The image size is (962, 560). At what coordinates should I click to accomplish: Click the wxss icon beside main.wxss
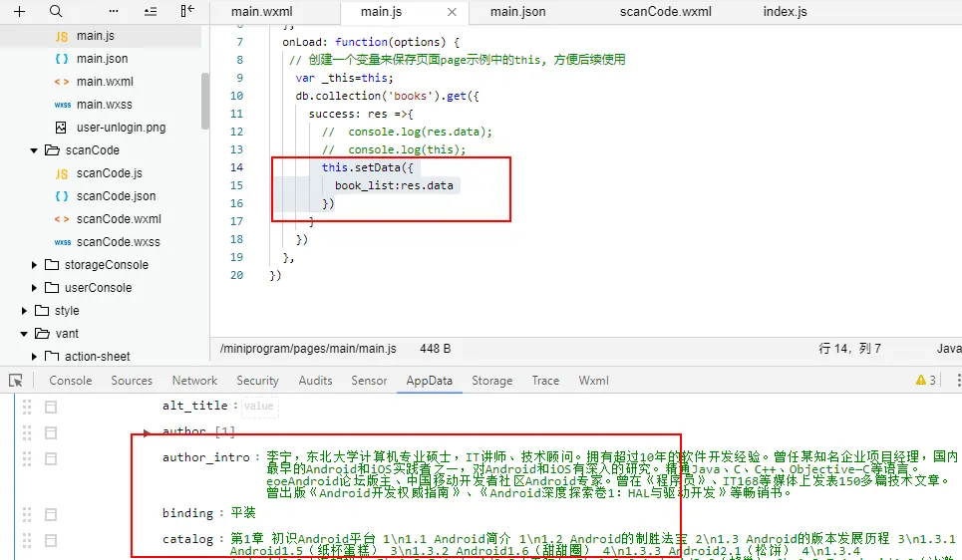[x=62, y=105]
